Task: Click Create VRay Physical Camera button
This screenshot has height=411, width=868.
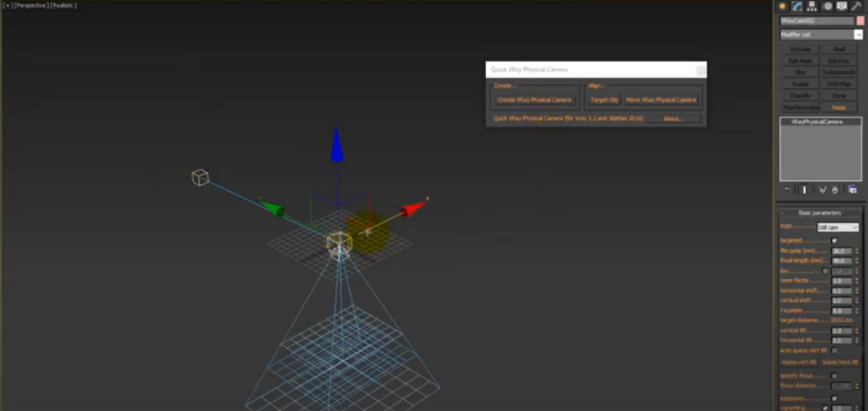Action: coord(534,100)
